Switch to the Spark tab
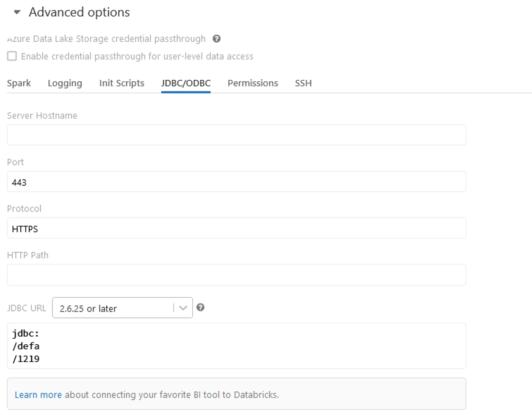 coord(19,83)
